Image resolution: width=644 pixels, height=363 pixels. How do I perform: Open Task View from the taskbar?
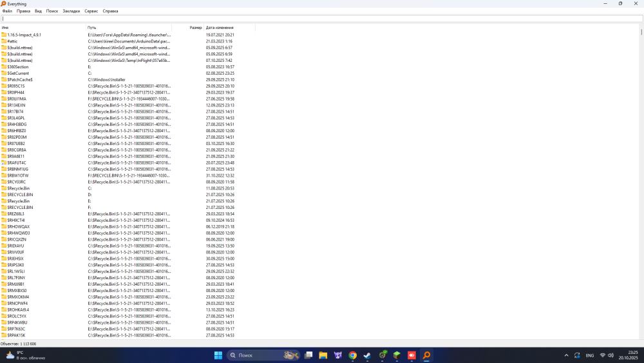(308, 355)
